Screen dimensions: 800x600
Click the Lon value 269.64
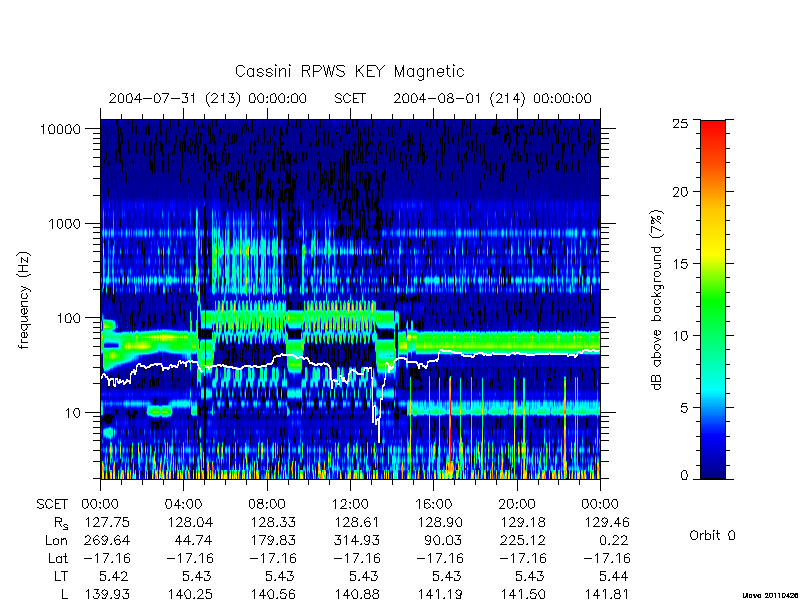107,541
